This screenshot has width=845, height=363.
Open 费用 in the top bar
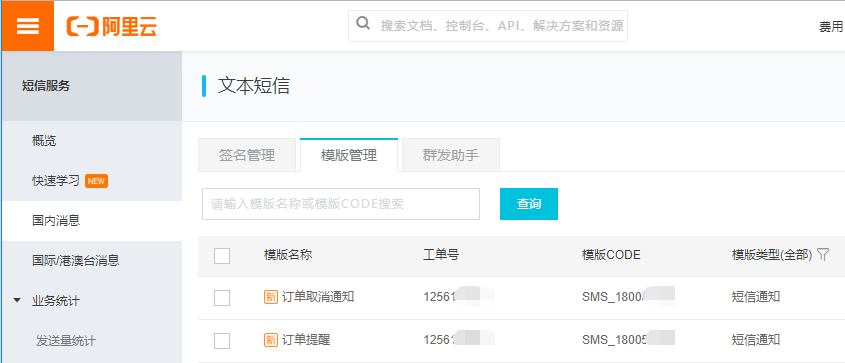[x=830, y=26]
